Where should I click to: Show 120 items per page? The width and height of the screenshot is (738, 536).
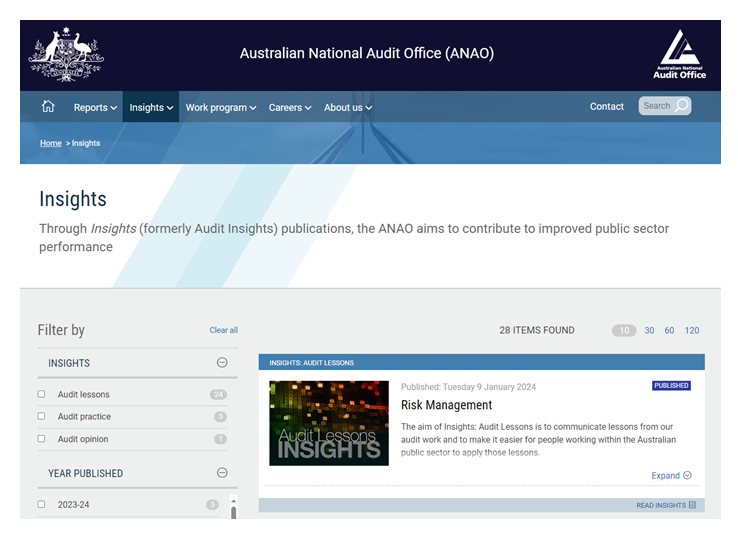692,330
